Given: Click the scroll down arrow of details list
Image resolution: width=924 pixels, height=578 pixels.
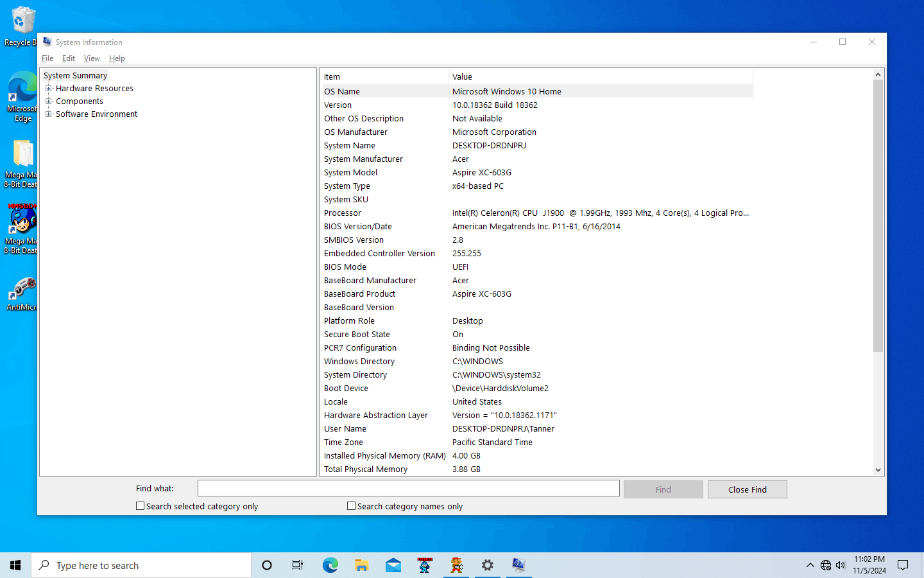Looking at the screenshot, I should pos(878,470).
